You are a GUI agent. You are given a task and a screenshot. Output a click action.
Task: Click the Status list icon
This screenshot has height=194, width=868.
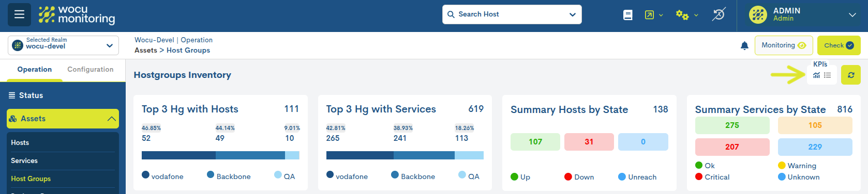(12, 95)
